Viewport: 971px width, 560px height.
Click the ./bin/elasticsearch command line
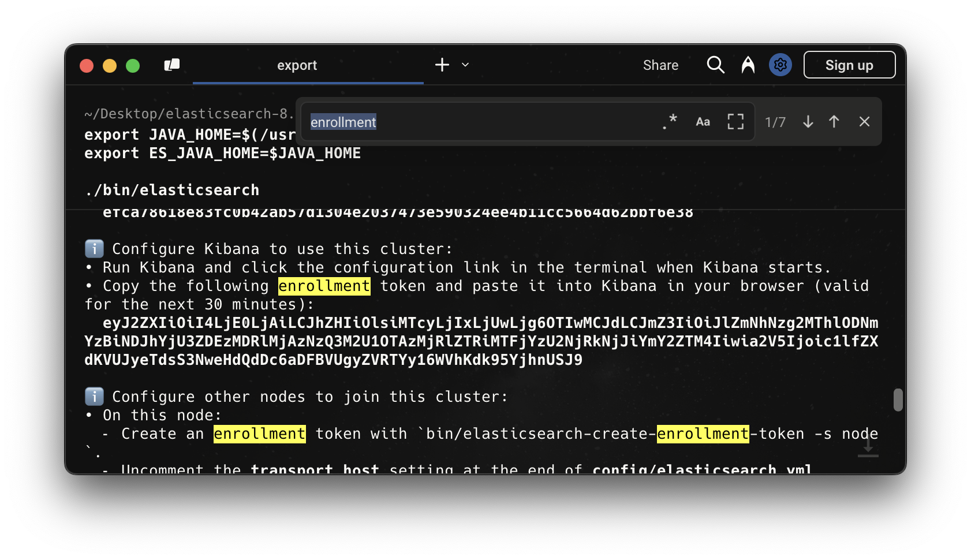point(172,190)
